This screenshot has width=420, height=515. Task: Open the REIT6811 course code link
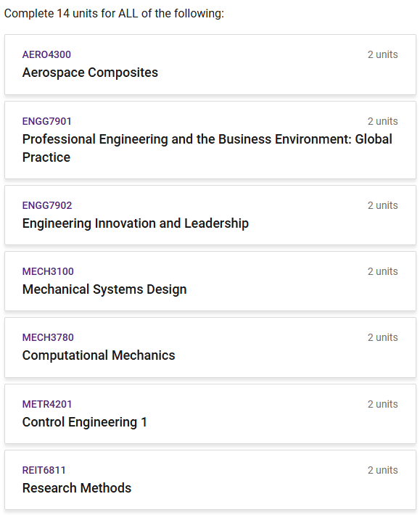coord(44,470)
